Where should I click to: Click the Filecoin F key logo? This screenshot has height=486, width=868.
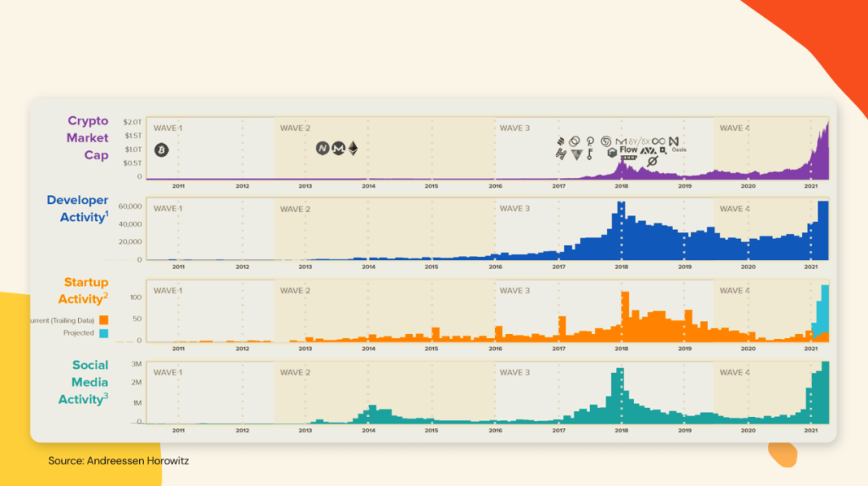590,154
